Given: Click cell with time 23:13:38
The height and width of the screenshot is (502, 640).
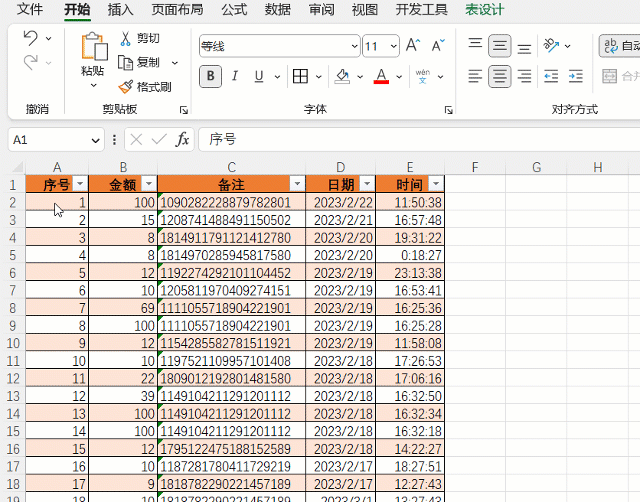Looking at the screenshot, I should 410,273.
